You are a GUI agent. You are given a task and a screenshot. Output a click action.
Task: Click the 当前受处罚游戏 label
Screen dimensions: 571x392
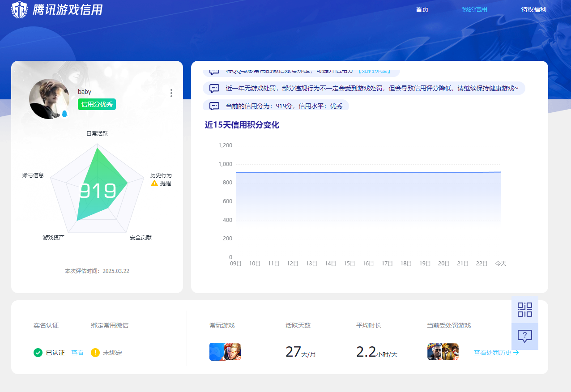click(x=449, y=325)
